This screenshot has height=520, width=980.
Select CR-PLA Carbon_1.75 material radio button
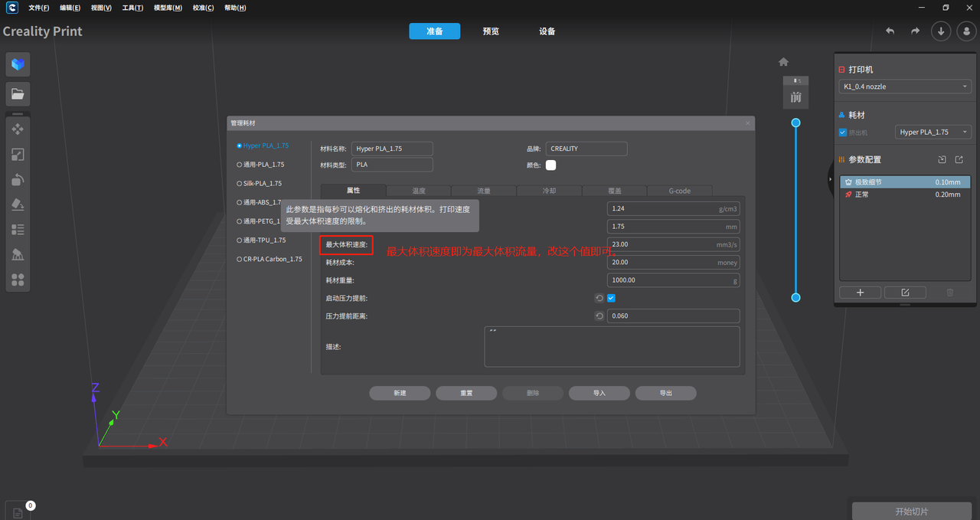click(240, 259)
